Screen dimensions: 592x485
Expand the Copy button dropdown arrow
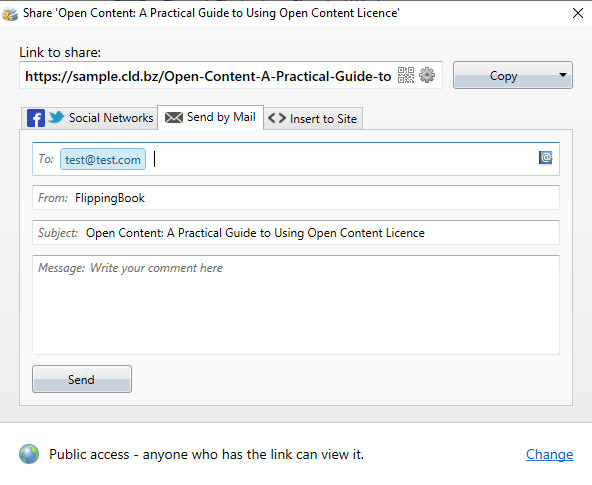(563, 75)
